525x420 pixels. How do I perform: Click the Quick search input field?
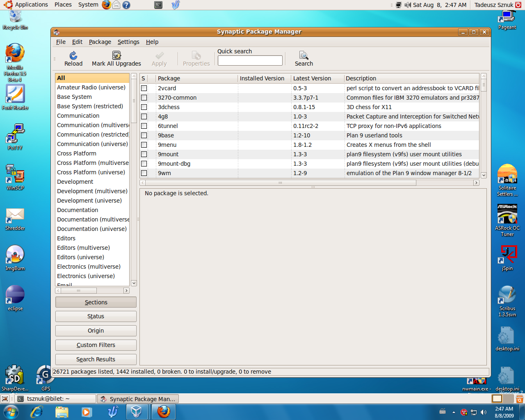coord(250,60)
